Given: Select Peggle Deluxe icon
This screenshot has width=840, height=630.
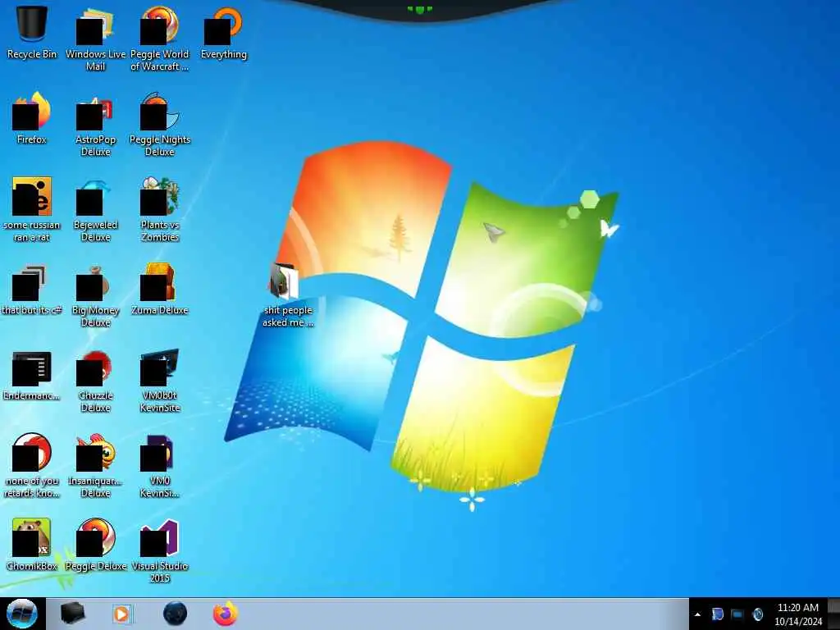Looking at the screenshot, I should click(95, 545).
